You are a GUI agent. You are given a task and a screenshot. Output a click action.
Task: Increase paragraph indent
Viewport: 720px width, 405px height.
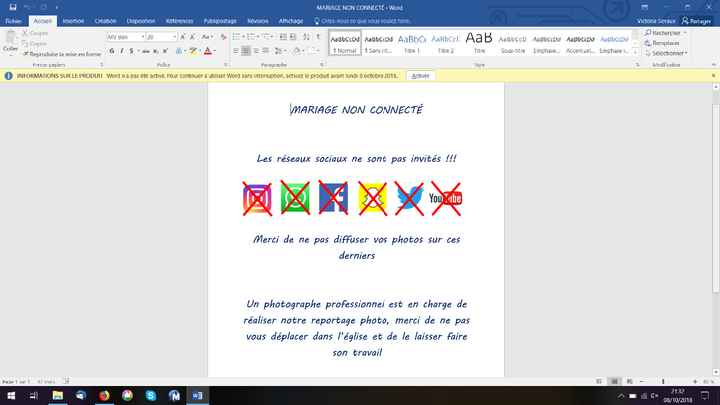point(293,37)
